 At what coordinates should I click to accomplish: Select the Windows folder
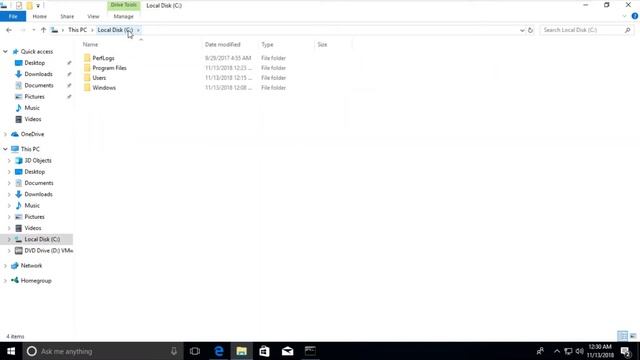tap(104, 88)
